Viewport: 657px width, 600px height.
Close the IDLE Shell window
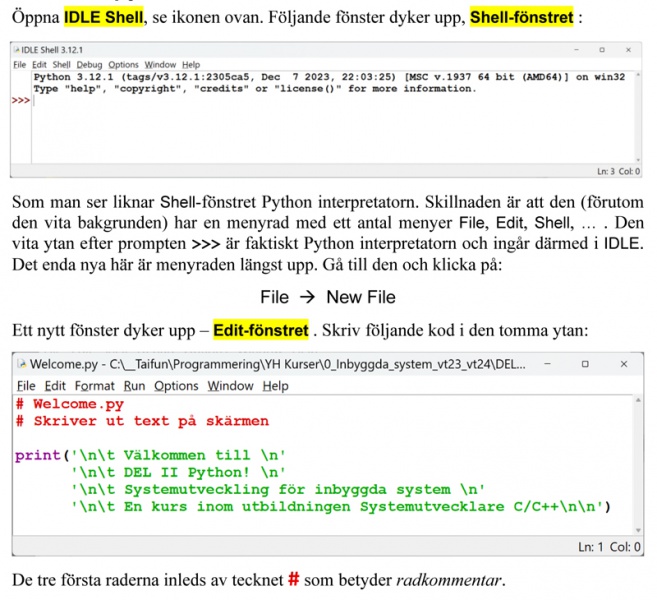(629, 49)
